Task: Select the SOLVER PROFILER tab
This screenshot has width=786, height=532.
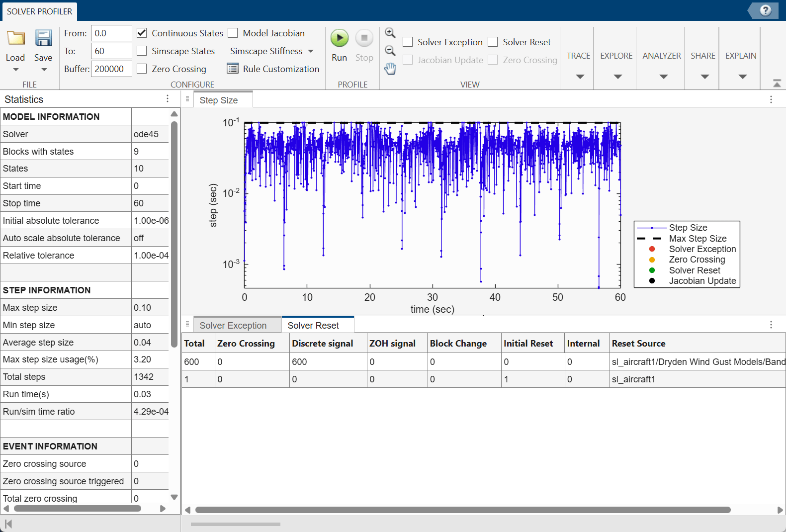Action: 39,11
